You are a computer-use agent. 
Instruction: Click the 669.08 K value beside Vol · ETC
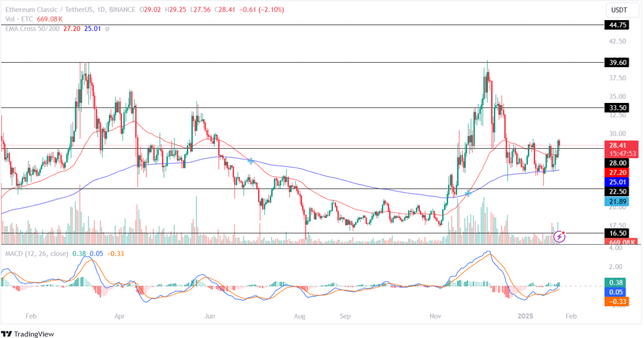tap(49, 19)
